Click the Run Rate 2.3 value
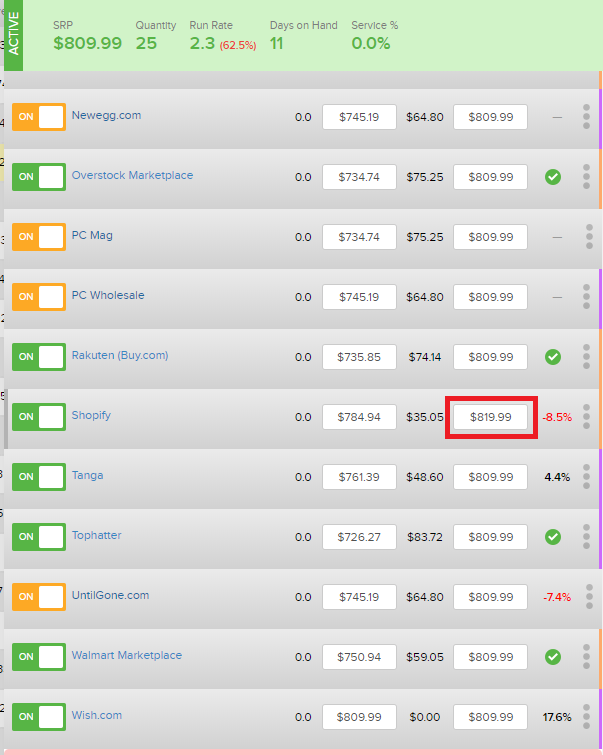This screenshot has width=603, height=755. [202, 43]
